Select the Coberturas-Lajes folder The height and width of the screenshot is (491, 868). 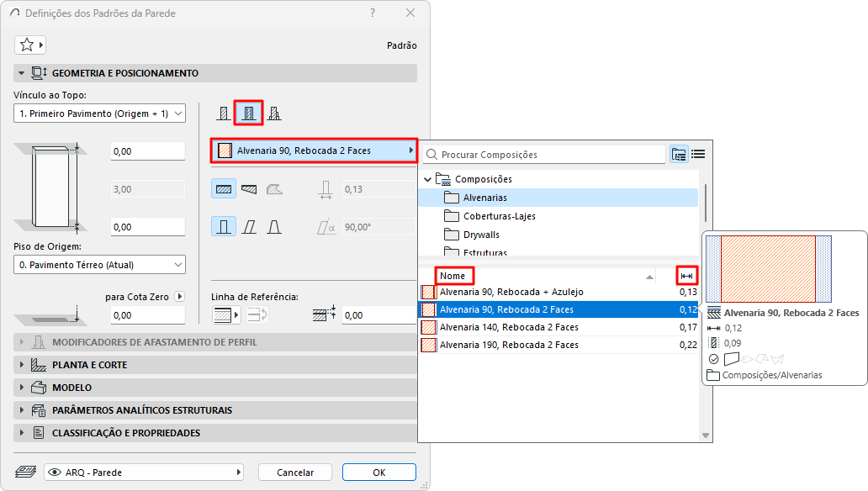point(558,216)
